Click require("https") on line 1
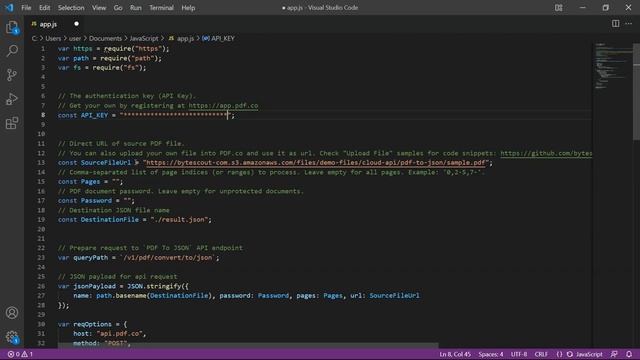The height and width of the screenshot is (360, 640). (x=135, y=49)
